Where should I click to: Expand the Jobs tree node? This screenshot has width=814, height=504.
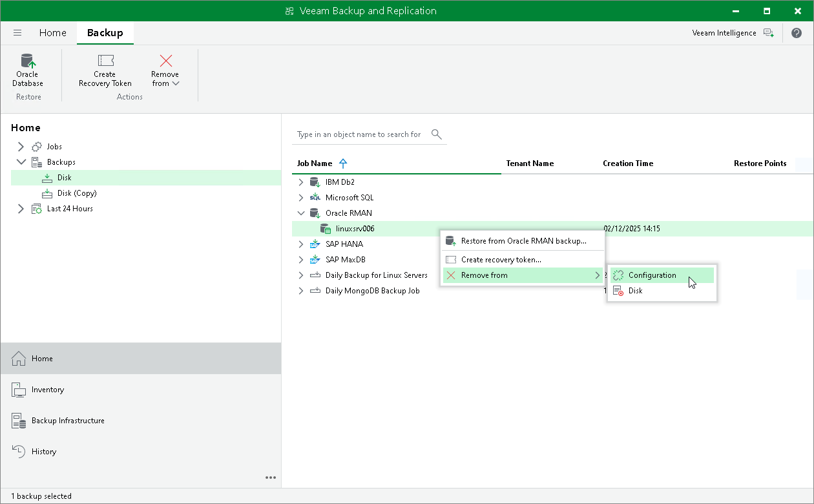point(21,147)
